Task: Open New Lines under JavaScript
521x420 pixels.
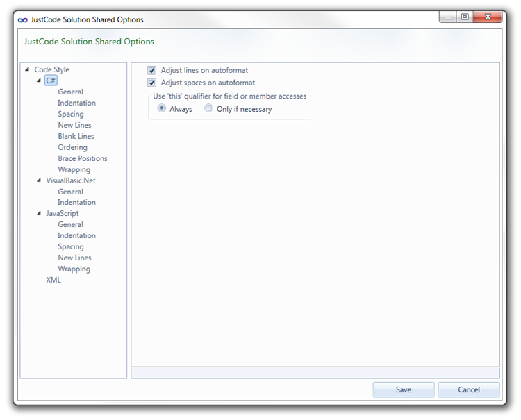Action: (75, 258)
